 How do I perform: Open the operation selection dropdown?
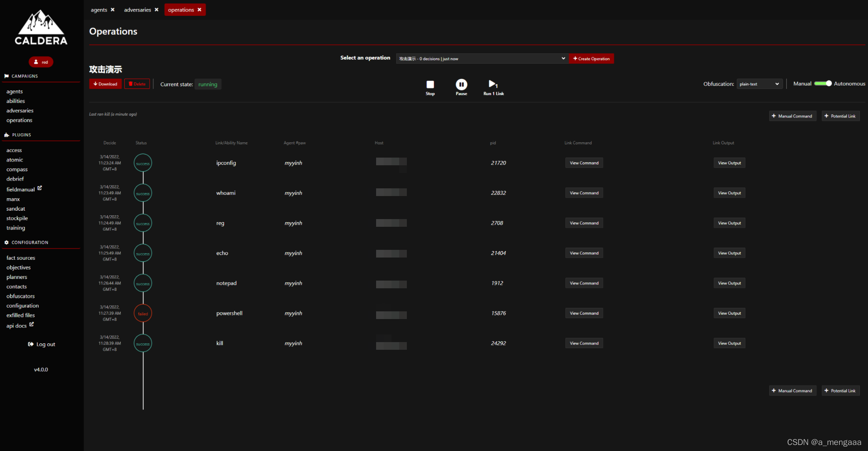click(482, 59)
